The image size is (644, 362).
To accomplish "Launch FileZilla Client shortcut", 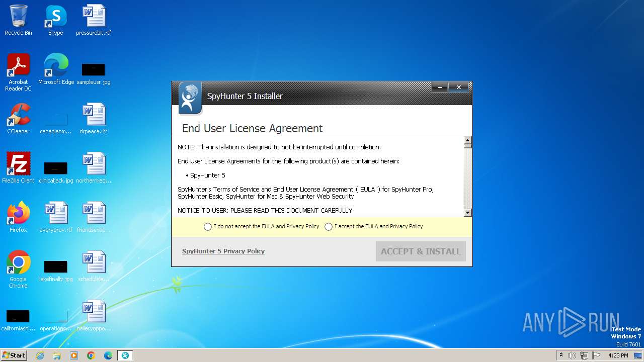I will point(18,168).
